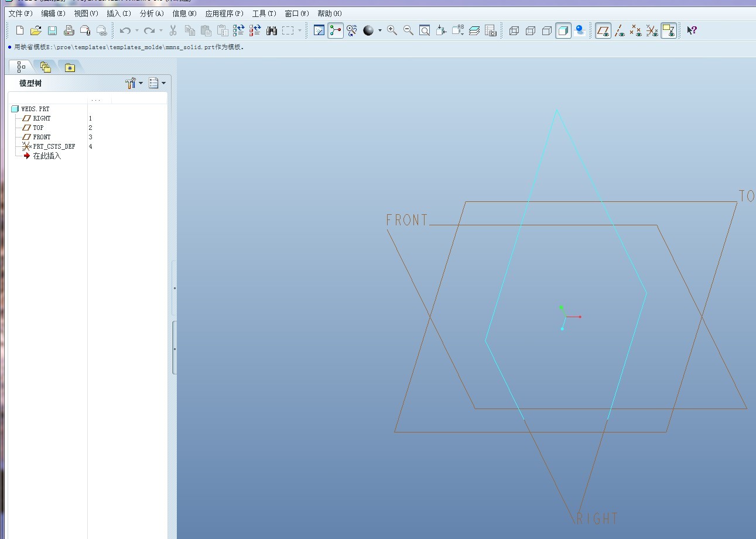
Task: Open the appearance sphere dropdown arrow
Action: click(x=380, y=30)
